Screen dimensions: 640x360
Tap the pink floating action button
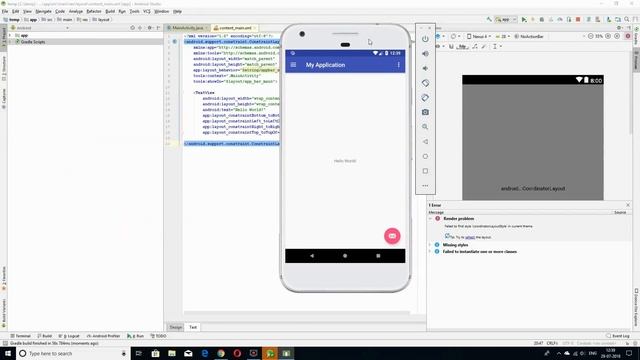click(x=392, y=236)
